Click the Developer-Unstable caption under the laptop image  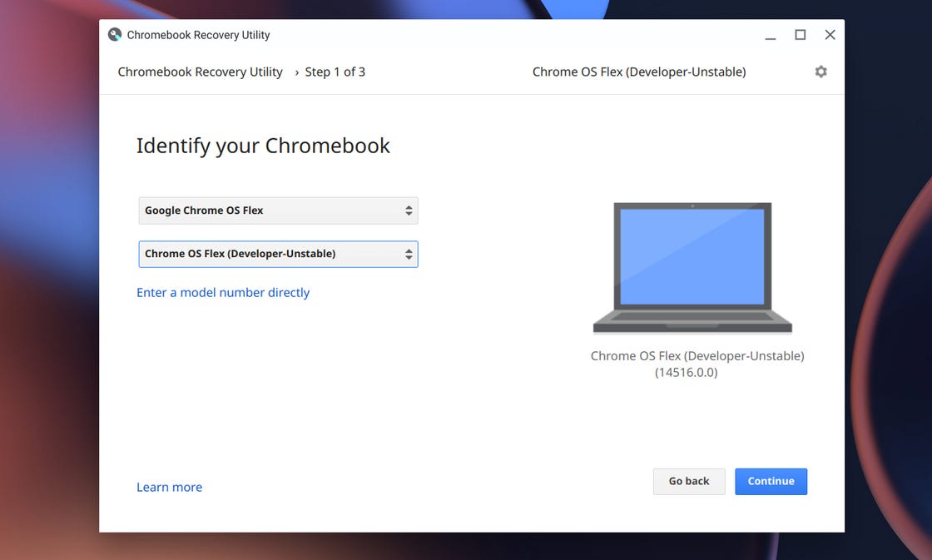pyautogui.click(x=697, y=356)
